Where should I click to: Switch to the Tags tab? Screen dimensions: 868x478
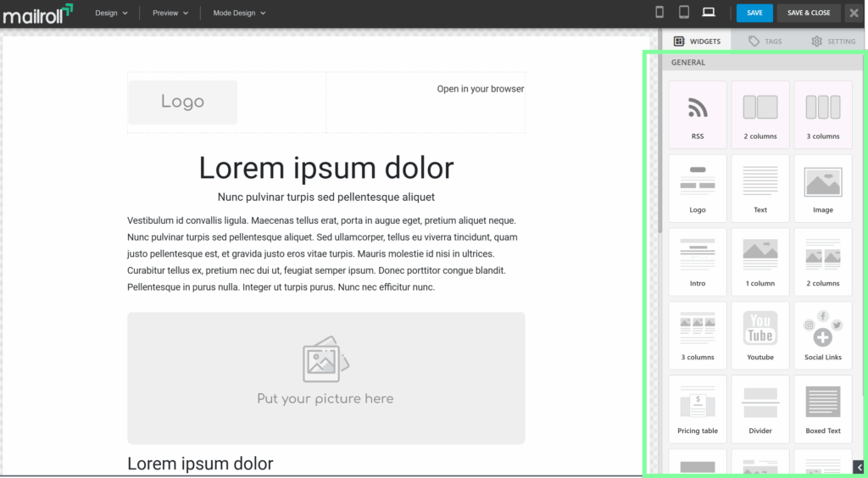click(x=765, y=41)
